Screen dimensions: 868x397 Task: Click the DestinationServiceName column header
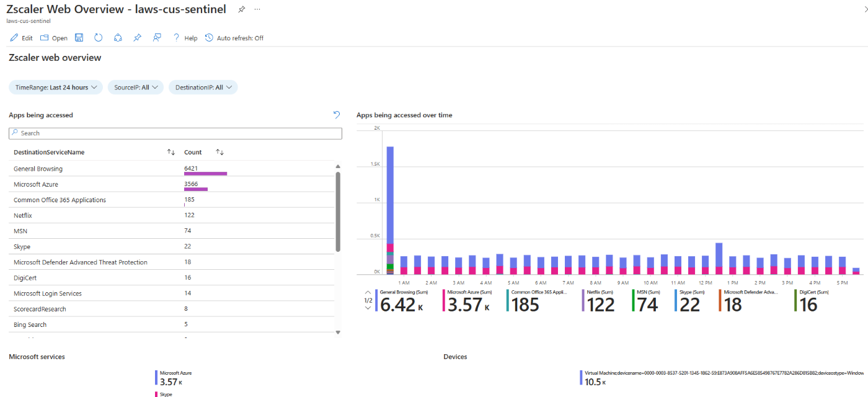[x=49, y=152]
